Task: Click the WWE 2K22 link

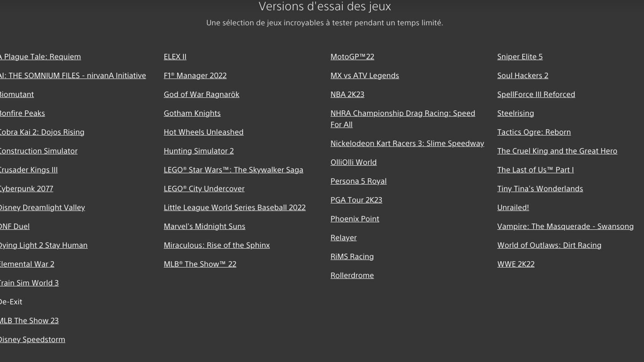Action: point(516,264)
